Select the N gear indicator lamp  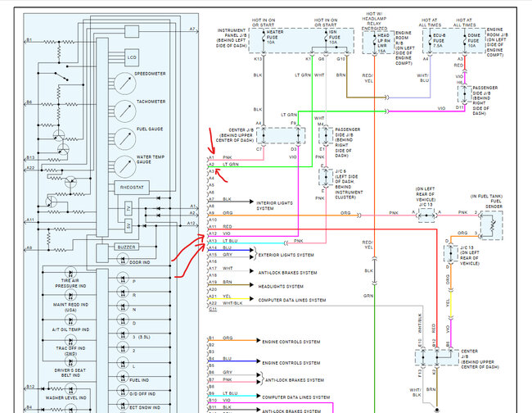123,306
